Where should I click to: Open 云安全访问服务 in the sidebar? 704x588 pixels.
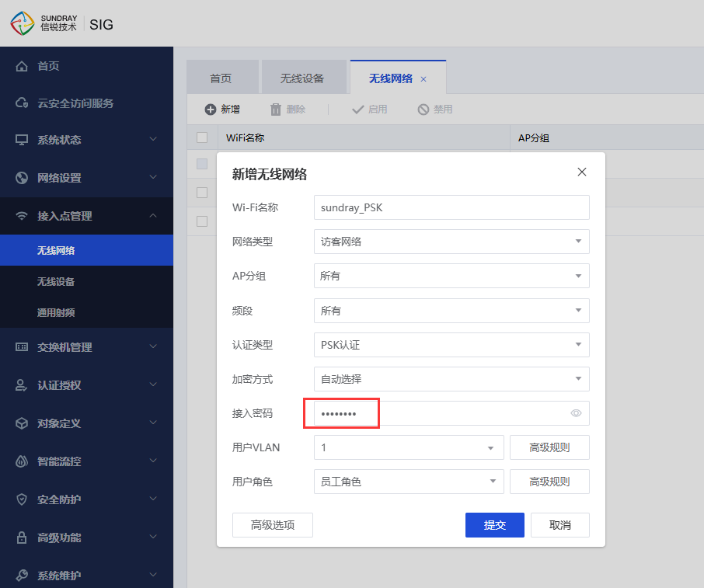87,103
